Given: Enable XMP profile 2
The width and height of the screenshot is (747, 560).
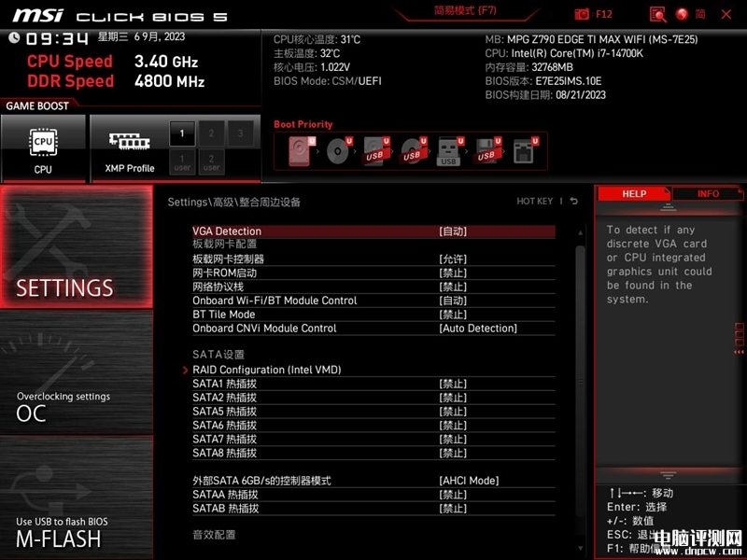Looking at the screenshot, I should pyautogui.click(x=211, y=133).
